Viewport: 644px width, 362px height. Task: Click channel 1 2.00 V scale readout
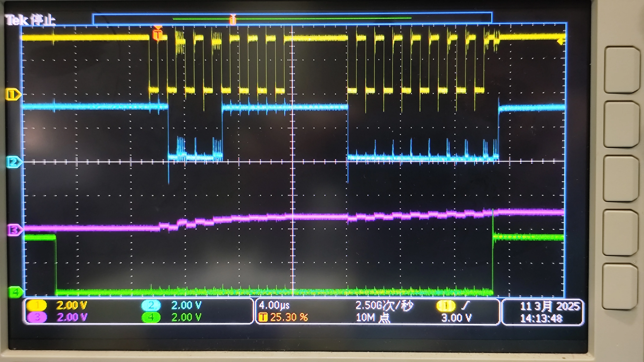coord(72,305)
